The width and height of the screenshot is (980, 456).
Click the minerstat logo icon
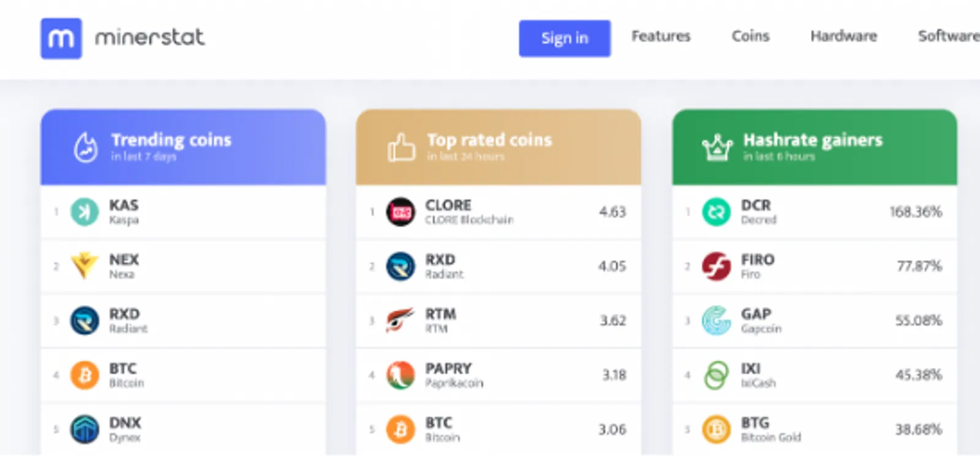(x=61, y=39)
